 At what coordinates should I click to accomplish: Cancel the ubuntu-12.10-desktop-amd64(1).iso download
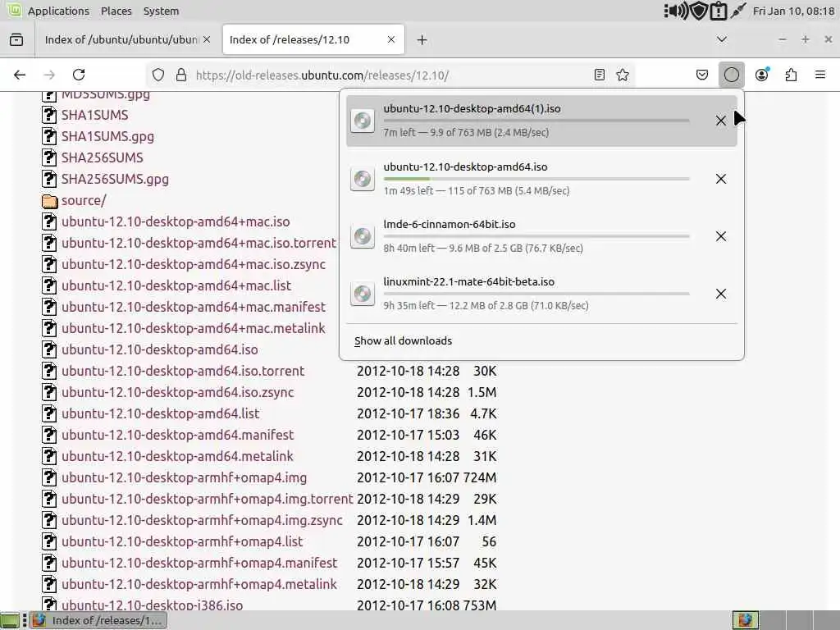tap(721, 121)
